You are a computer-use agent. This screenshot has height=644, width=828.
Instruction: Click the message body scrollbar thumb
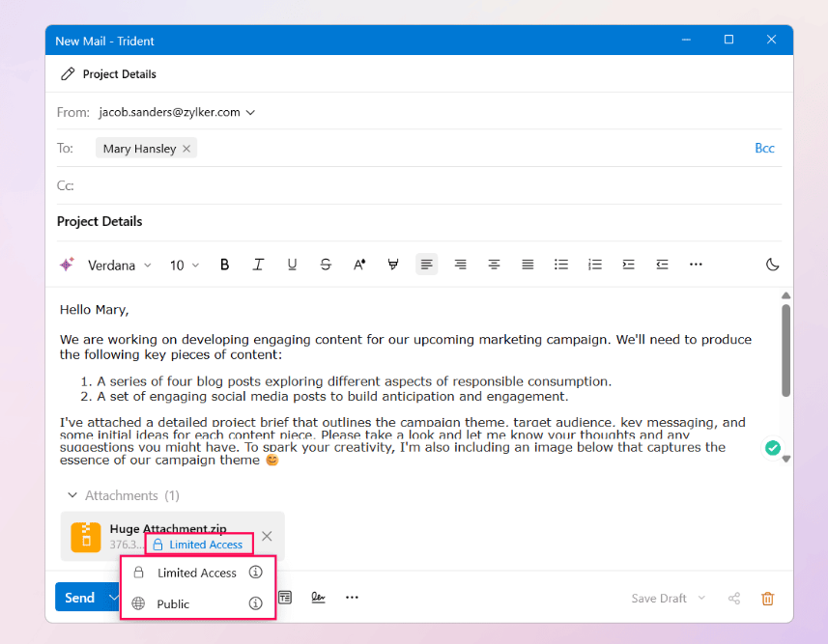(785, 350)
